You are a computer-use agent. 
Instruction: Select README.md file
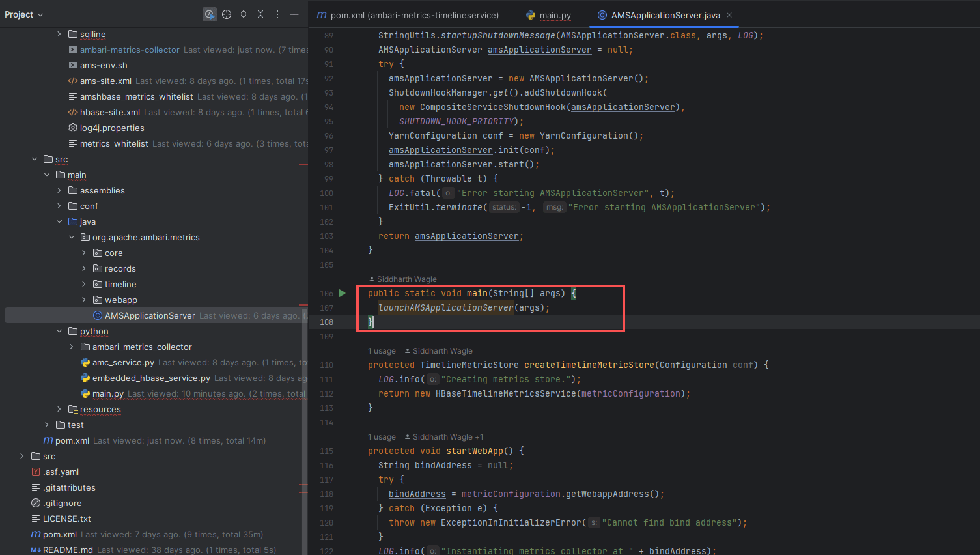coord(68,550)
